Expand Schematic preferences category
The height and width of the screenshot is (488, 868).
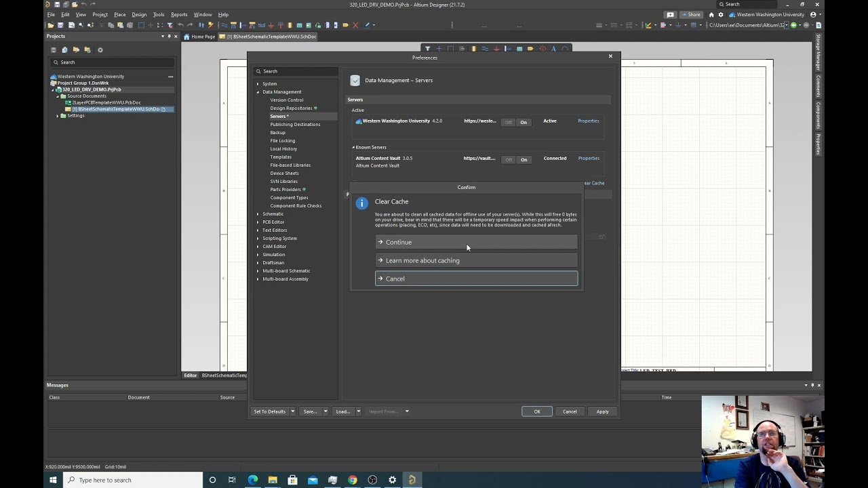coord(258,214)
